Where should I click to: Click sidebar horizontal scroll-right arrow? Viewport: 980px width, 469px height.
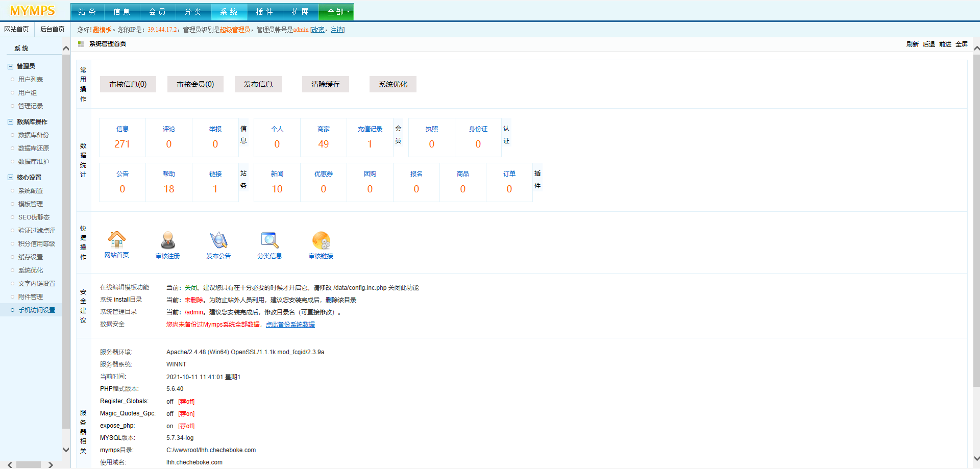pos(51,465)
